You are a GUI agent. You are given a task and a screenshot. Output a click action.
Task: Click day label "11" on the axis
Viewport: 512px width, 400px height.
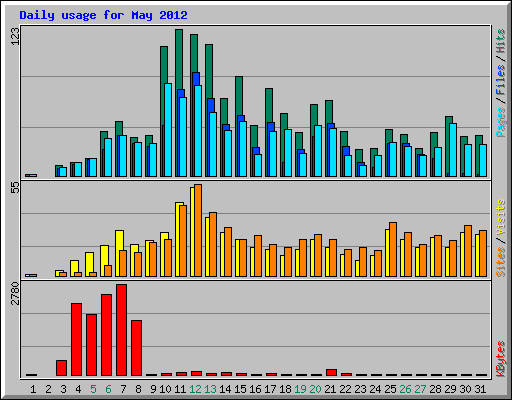click(x=180, y=389)
